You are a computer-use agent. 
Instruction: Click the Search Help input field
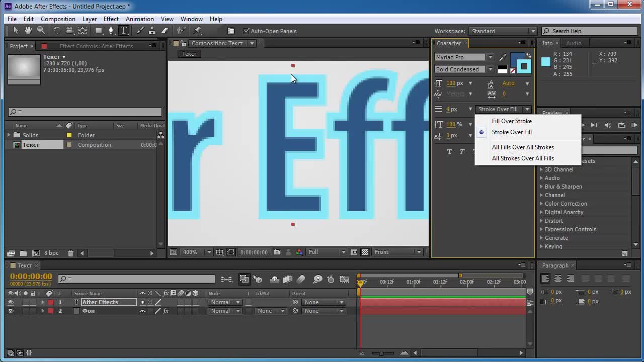point(589,31)
